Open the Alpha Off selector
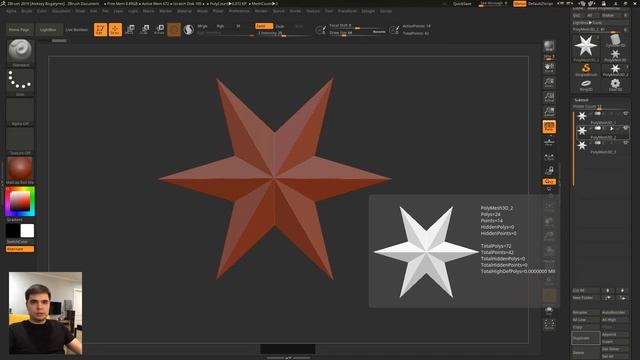 point(20,112)
